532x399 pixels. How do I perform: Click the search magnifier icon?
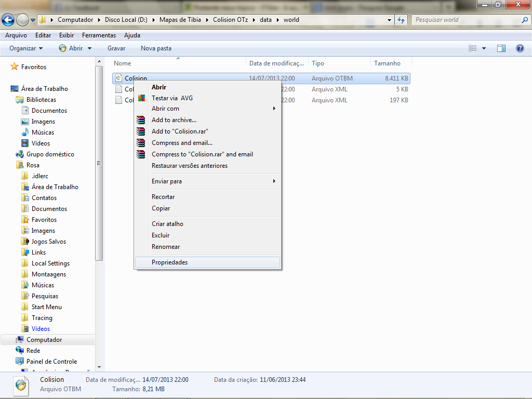pos(525,20)
